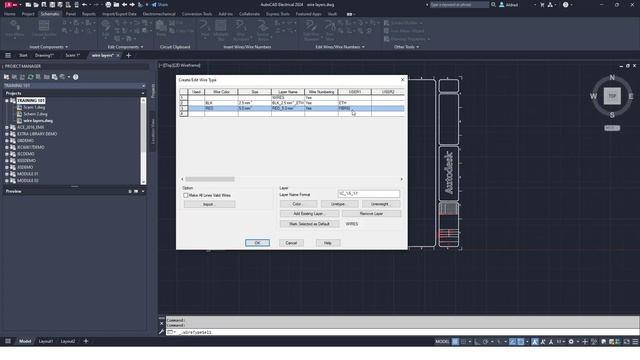The width and height of the screenshot is (640, 360).
Task: Click the wire grid scroll right arrow
Action: click(x=402, y=179)
